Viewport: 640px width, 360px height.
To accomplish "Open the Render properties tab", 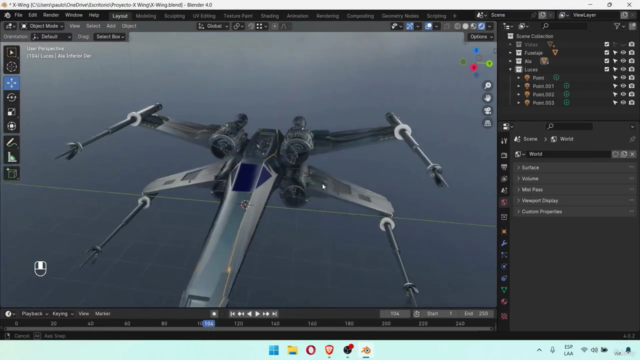I will [x=504, y=155].
